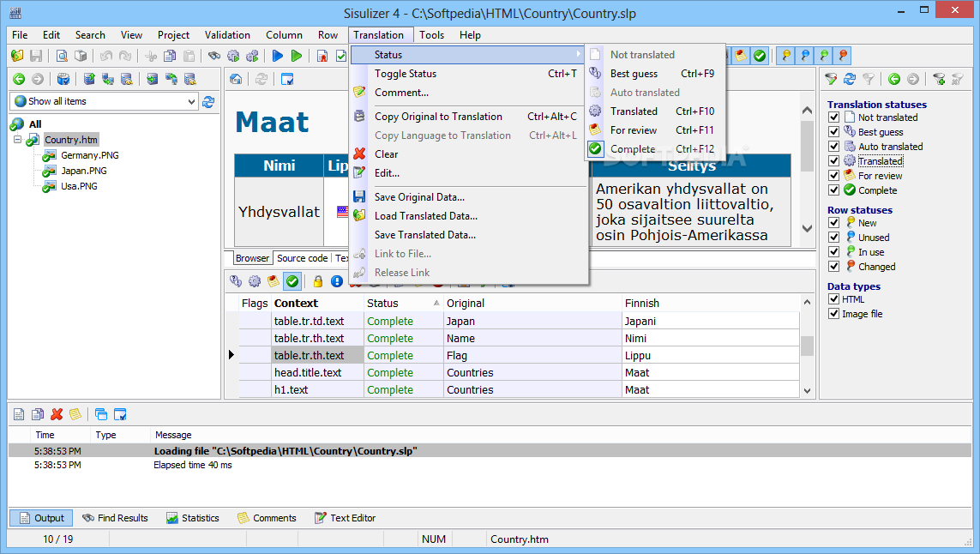Viewport: 980px width, 554px height.
Task: Choose For review in Status submenu
Action: tap(634, 130)
